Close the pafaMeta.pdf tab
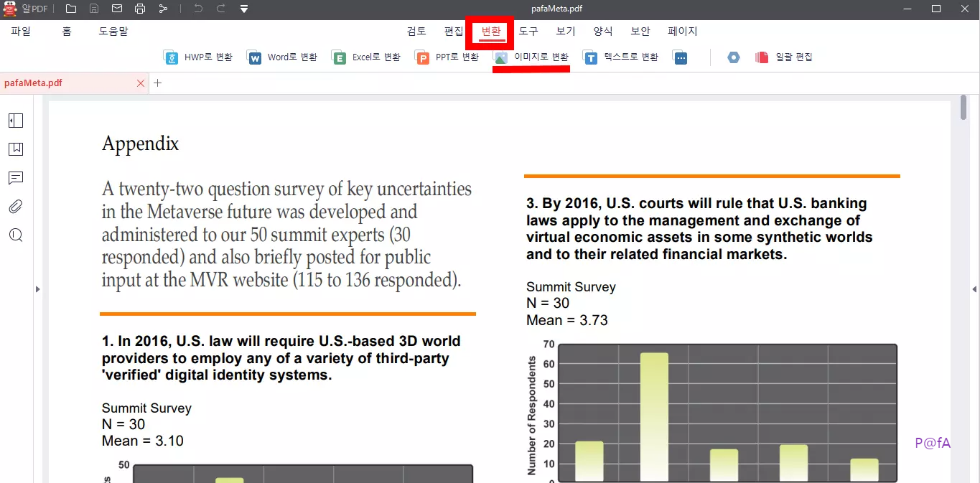This screenshot has height=483, width=980. pos(141,83)
